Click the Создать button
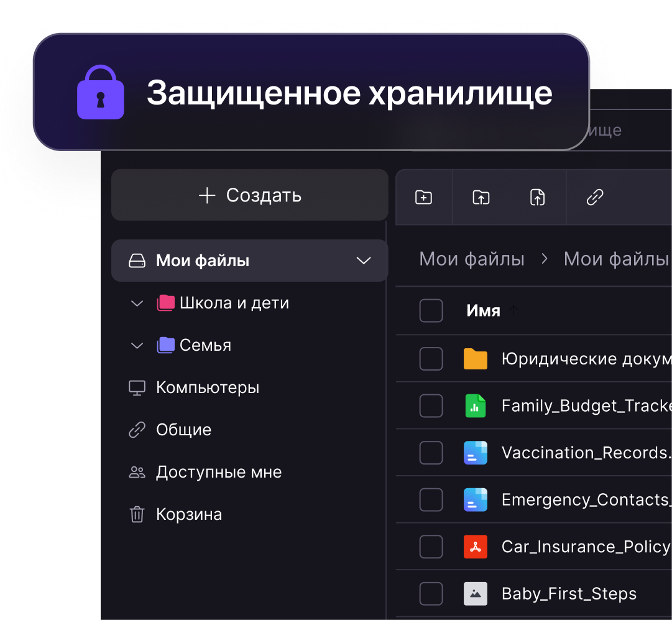This screenshot has width=672, height=620. tap(250, 195)
